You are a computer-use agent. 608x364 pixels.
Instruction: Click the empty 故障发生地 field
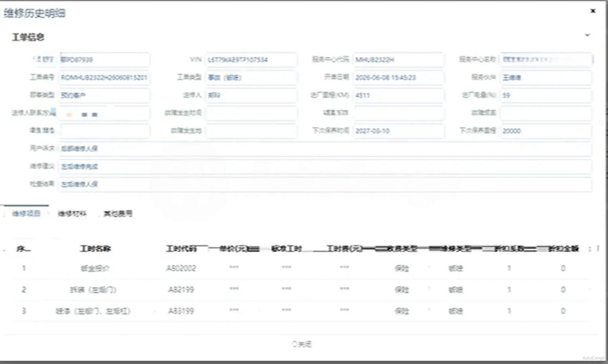coord(251,131)
